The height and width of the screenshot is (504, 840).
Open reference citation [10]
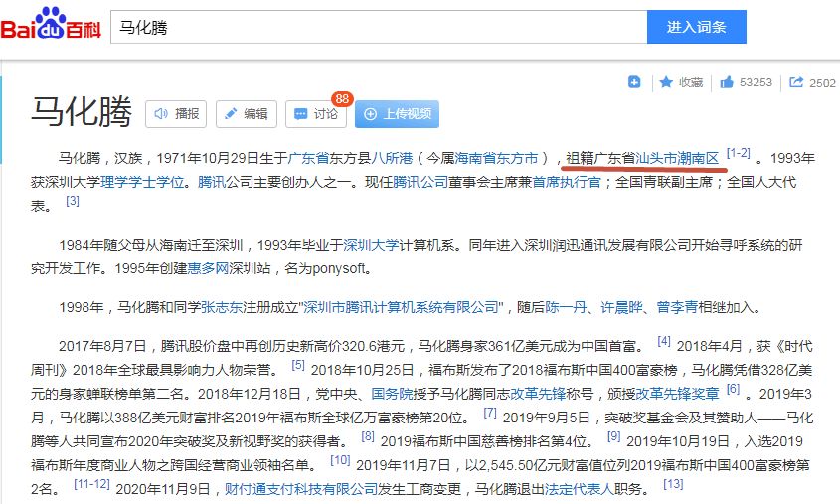[x=340, y=460]
